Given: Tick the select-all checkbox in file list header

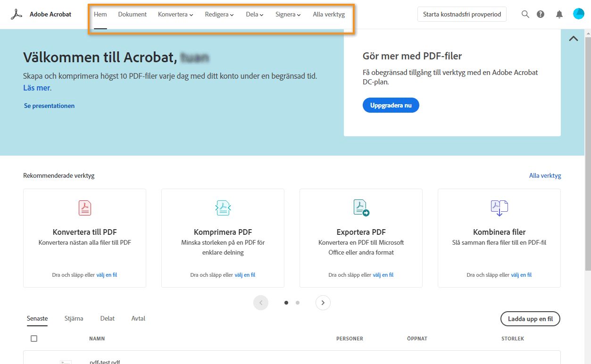Looking at the screenshot, I should tap(34, 339).
